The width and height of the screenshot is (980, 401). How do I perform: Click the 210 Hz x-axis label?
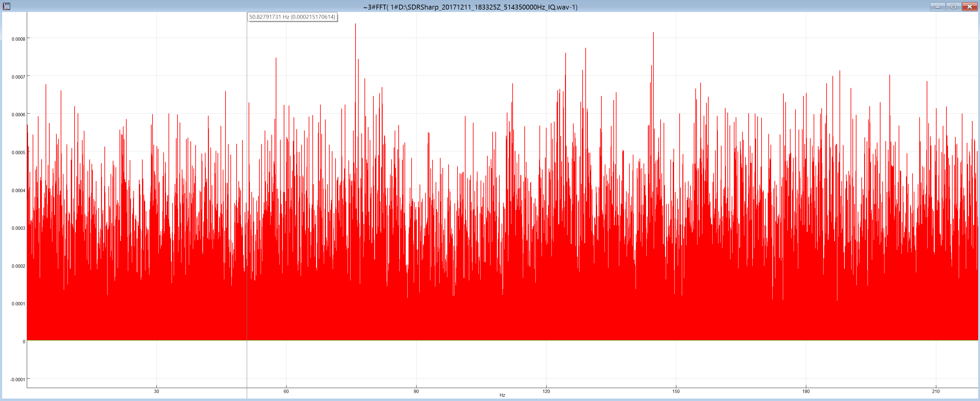tap(936, 391)
